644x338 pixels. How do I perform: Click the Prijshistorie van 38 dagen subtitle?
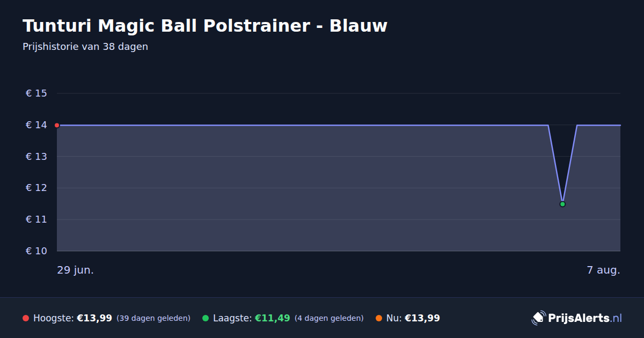pyautogui.click(x=85, y=47)
